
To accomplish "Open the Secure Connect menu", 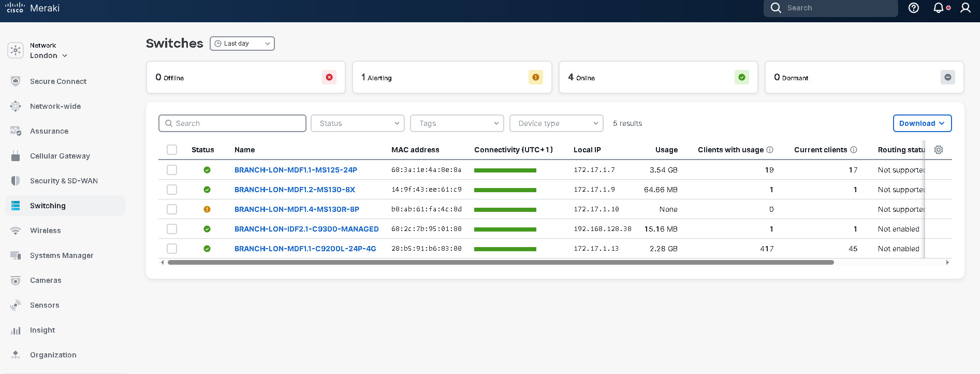I will click(58, 81).
